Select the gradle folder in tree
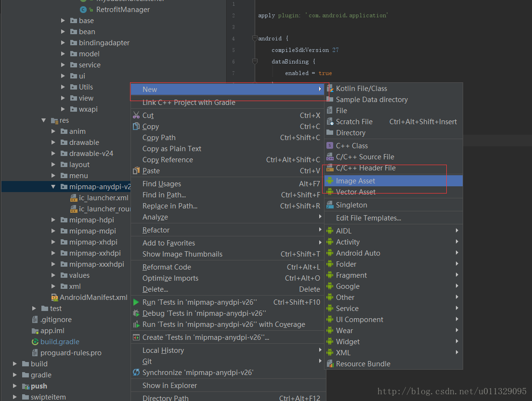Viewport: 532px width, 401px height. click(x=41, y=375)
